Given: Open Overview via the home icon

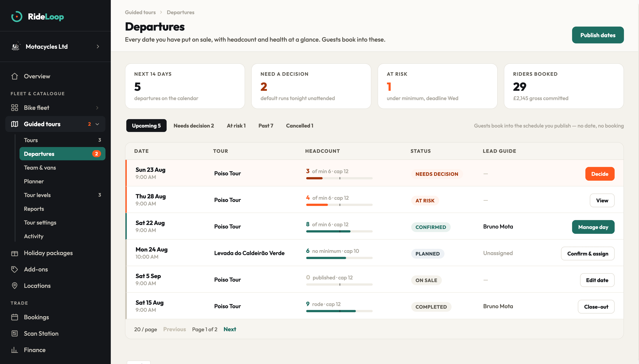Looking at the screenshot, I should tap(14, 76).
